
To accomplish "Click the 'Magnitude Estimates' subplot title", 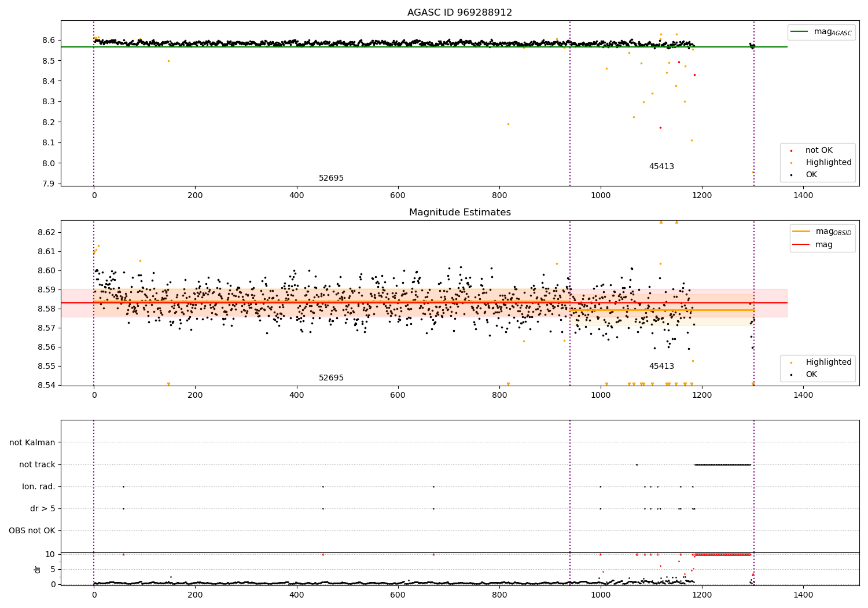I will tap(459, 213).
